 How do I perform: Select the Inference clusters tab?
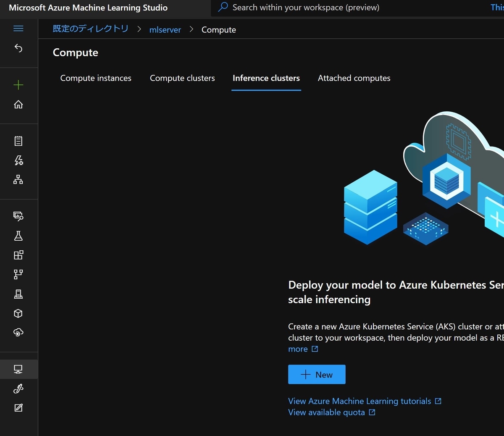[x=266, y=78]
